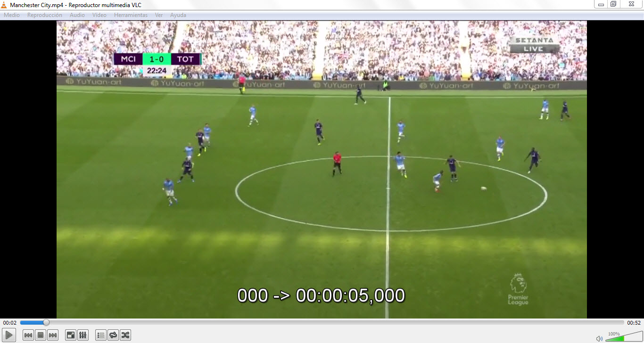Image resolution: width=644 pixels, height=343 pixels.
Task: Mute audio via speaker icon
Action: [599, 338]
